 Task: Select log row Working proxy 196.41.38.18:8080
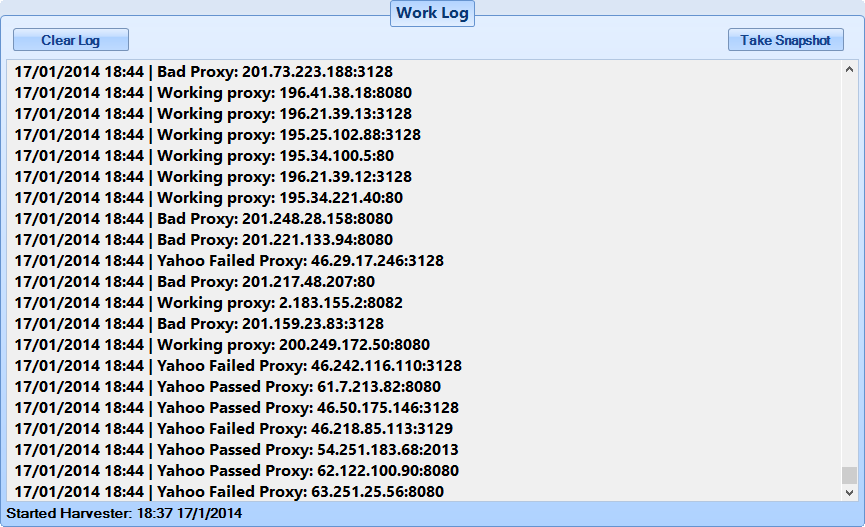(213, 93)
